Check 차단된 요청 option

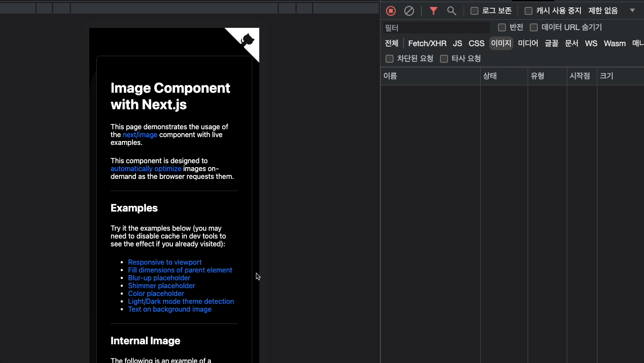point(390,59)
